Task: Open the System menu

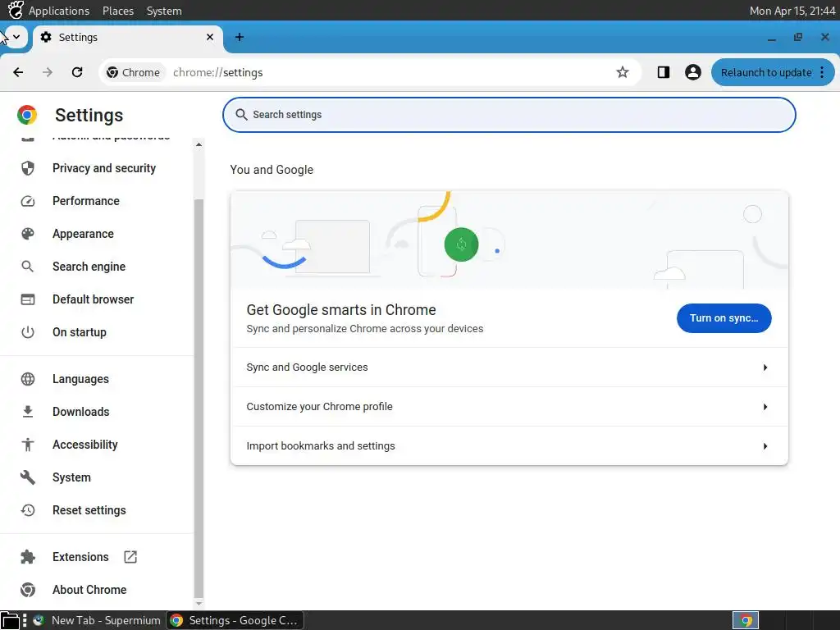Action: pos(164,11)
